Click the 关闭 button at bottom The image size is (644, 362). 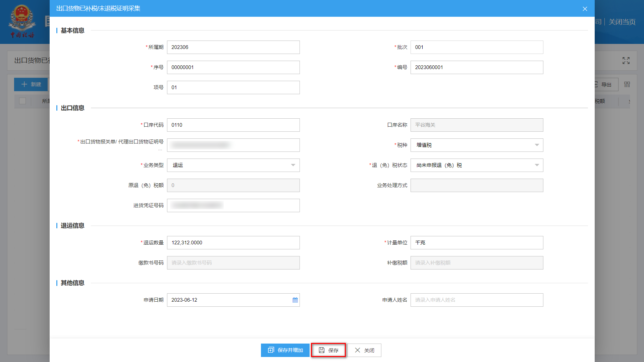click(x=364, y=350)
